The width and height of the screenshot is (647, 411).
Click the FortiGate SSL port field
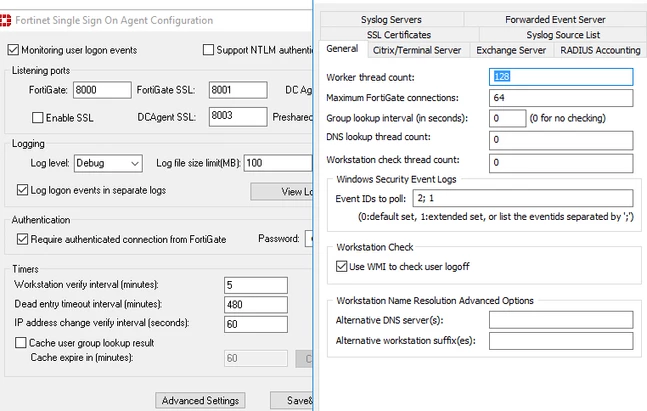coord(238,90)
